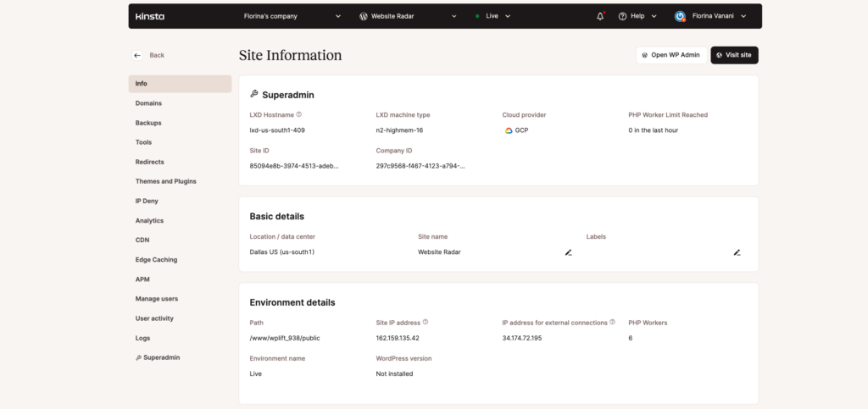Open the Help menu

pyautogui.click(x=637, y=16)
